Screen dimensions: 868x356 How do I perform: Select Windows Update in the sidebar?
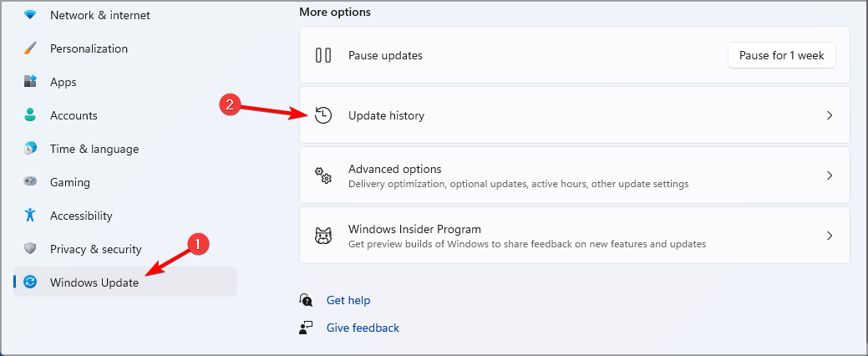94,282
